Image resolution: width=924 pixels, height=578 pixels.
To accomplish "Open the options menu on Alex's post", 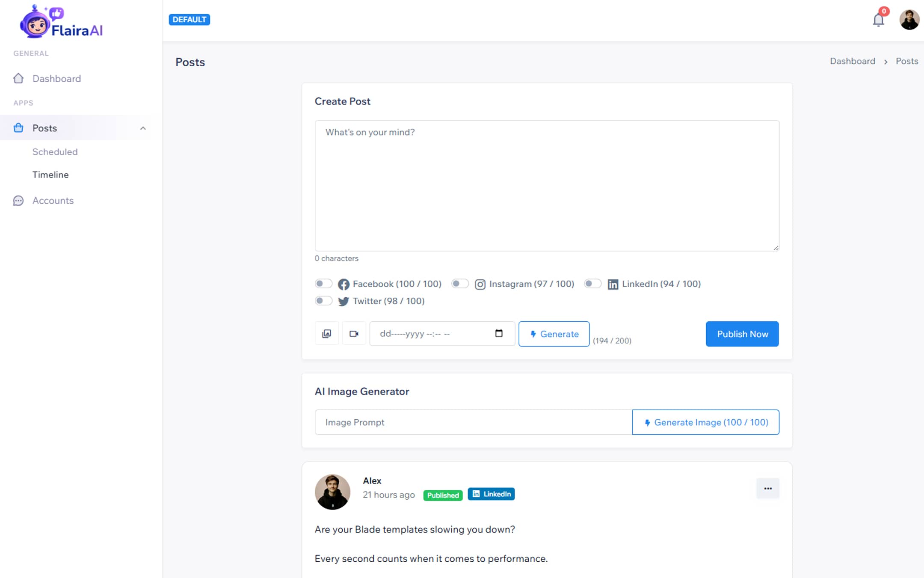I will point(767,488).
